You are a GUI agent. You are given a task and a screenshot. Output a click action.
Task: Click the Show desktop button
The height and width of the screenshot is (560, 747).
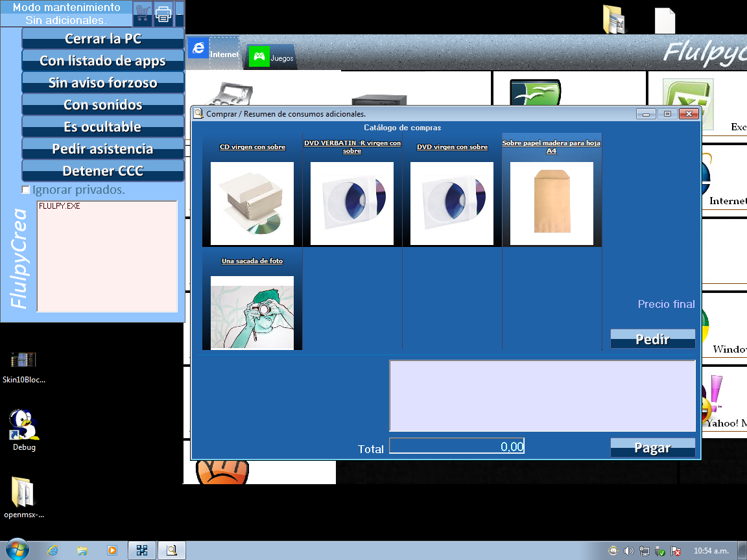tap(742, 550)
